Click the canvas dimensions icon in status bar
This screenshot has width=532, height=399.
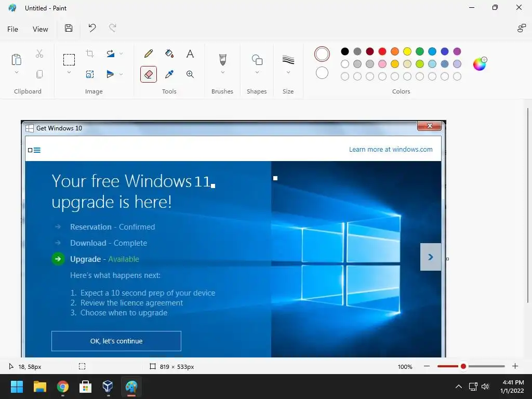(153, 366)
